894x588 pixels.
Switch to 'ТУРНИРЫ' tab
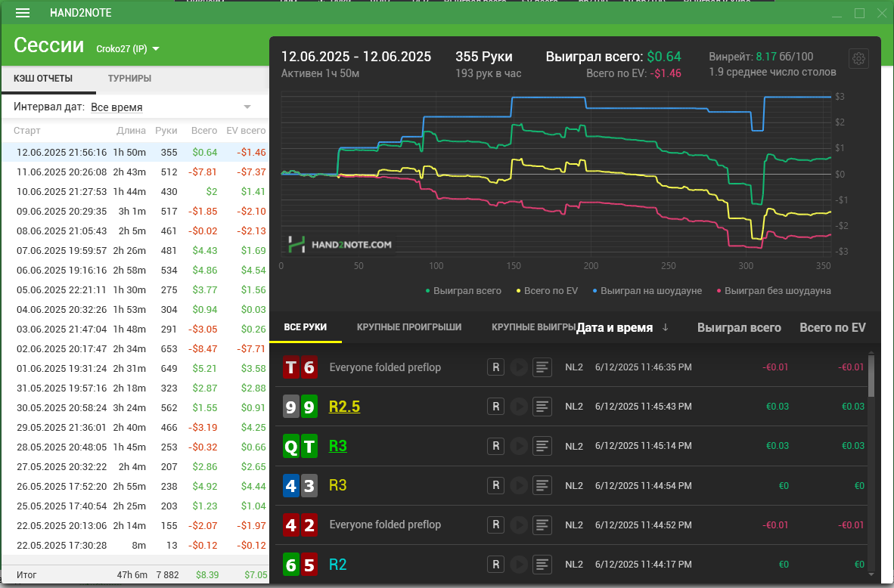tap(129, 79)
